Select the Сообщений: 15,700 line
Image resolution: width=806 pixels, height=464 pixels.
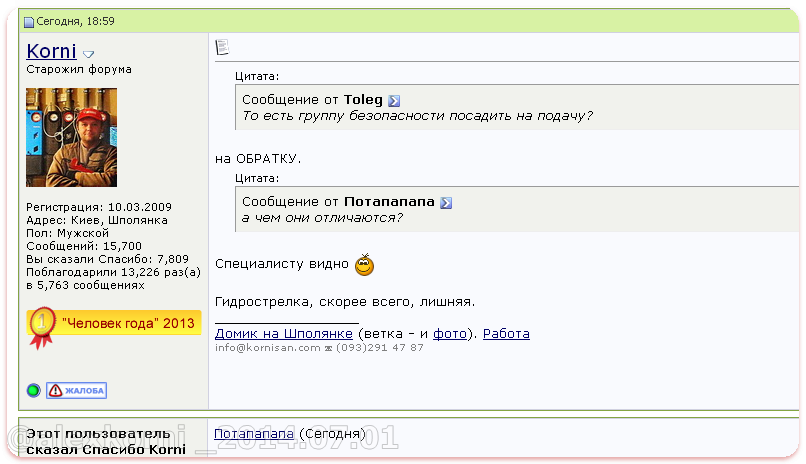84,246
